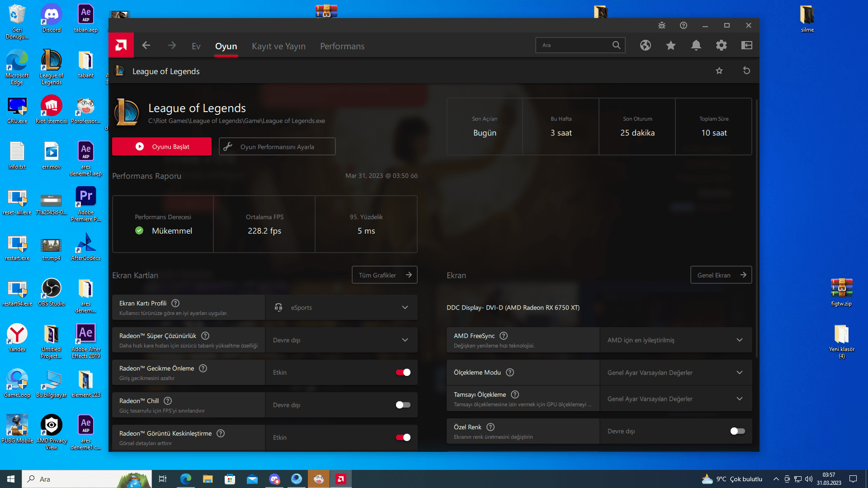The width and height of the screenshot is (868, 488).
Task: Open settings gear in AMD Software
Action: (721, 45)
